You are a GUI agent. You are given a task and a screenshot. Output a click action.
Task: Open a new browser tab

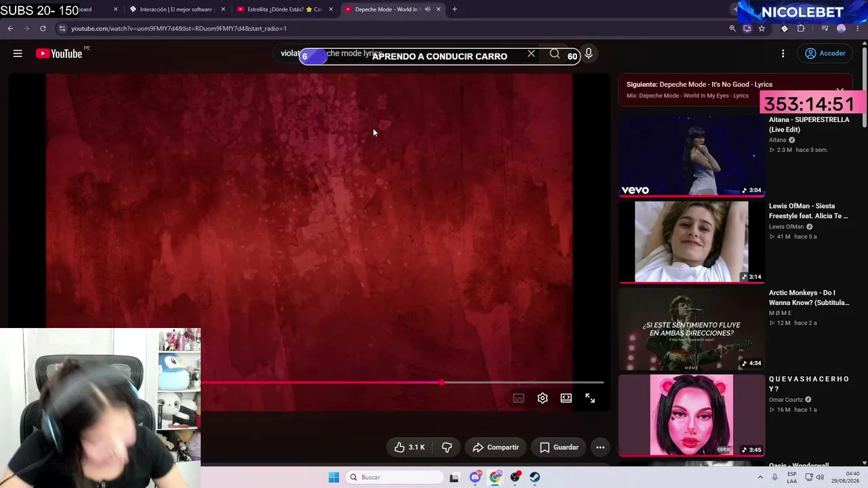[454, 9]
